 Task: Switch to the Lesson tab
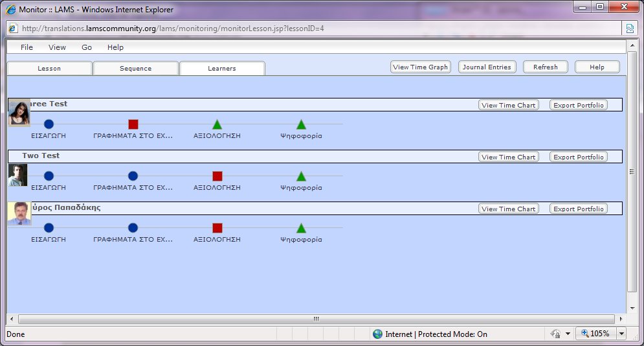pos(49,68)
